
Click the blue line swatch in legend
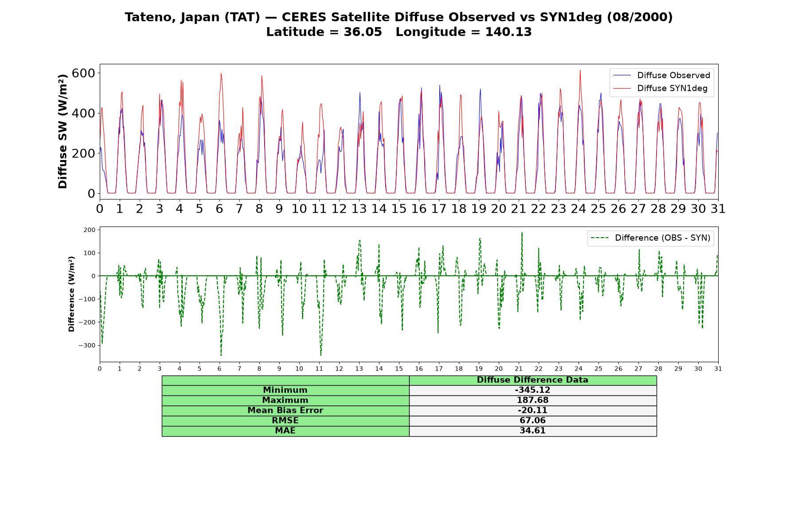coord(622,75)
